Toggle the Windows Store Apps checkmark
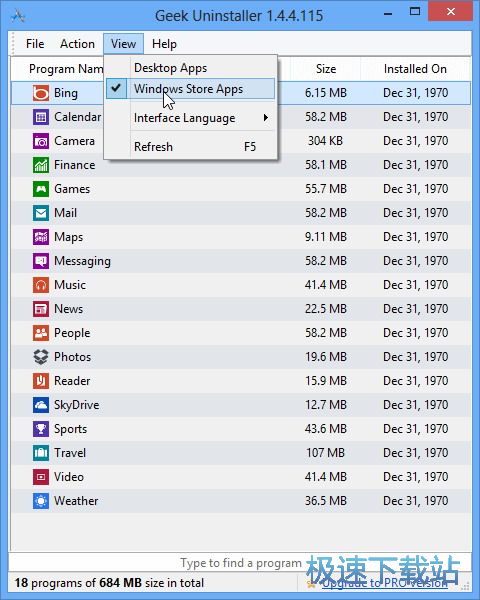 click(116, 88)
